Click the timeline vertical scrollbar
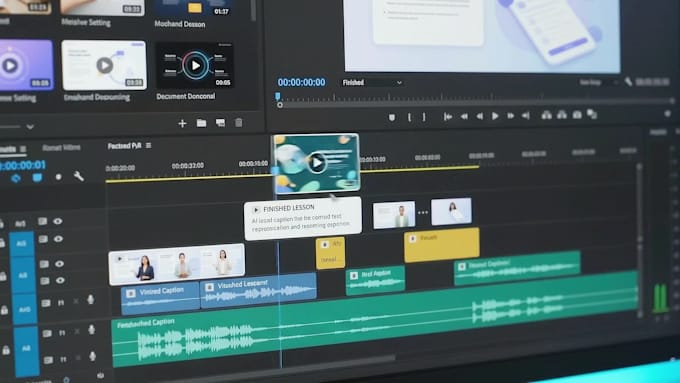 [639, 240]
